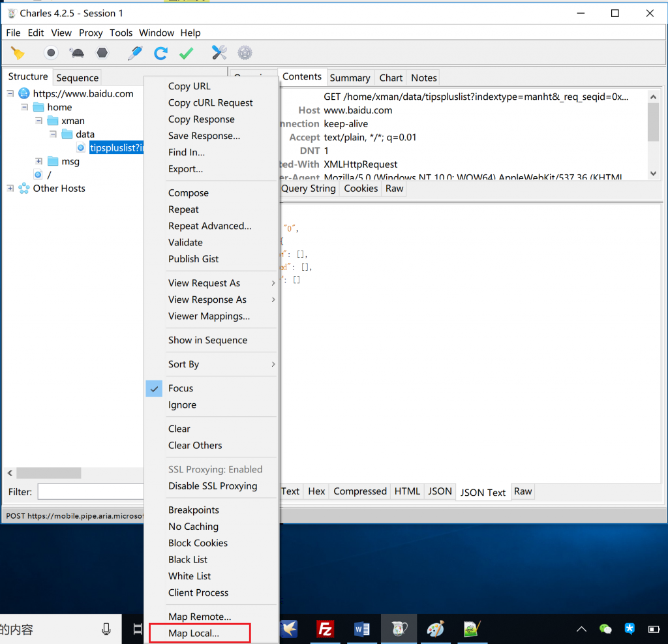The height and width of the screenshot is (644, 668).
Task: Switch to the Chart tab
Action: [x=391, y=78]
